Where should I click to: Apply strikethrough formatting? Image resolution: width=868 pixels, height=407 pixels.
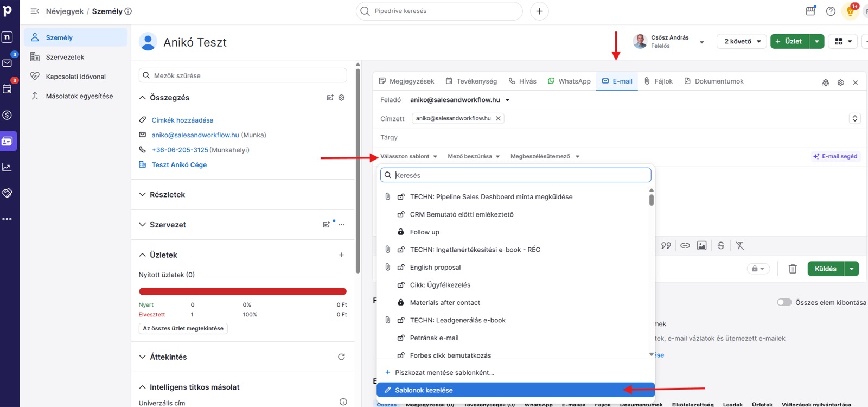tap(721, 246)
